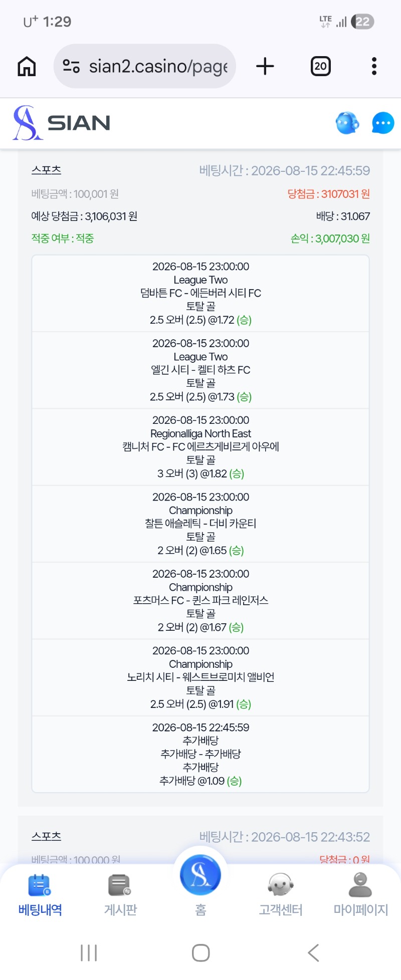Tap the sian2.casino address bar
Screen dimensions: 401x980
[x=145, y=66]
